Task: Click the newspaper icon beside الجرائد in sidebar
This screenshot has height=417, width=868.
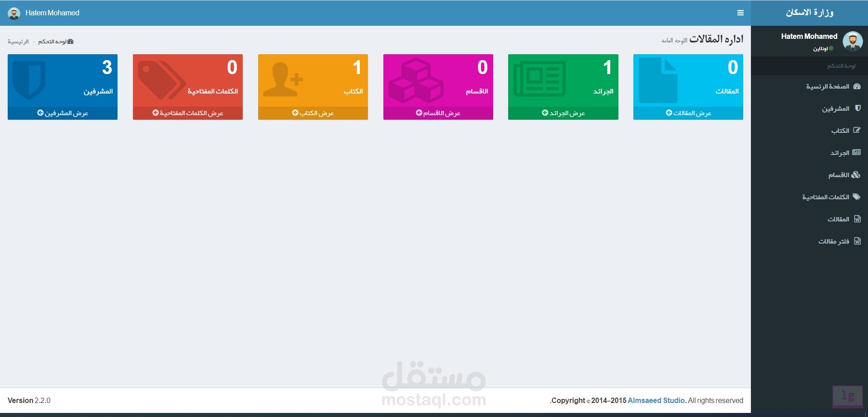Action: point(857,153)
